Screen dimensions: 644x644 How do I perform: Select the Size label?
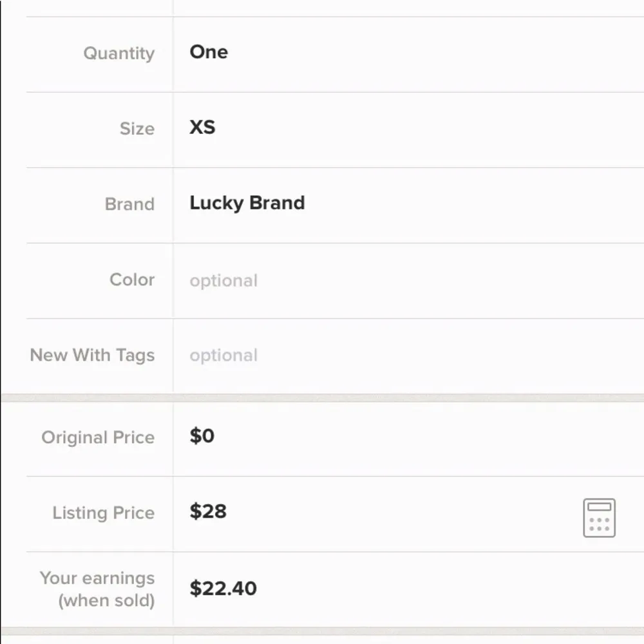pos(137,129)
